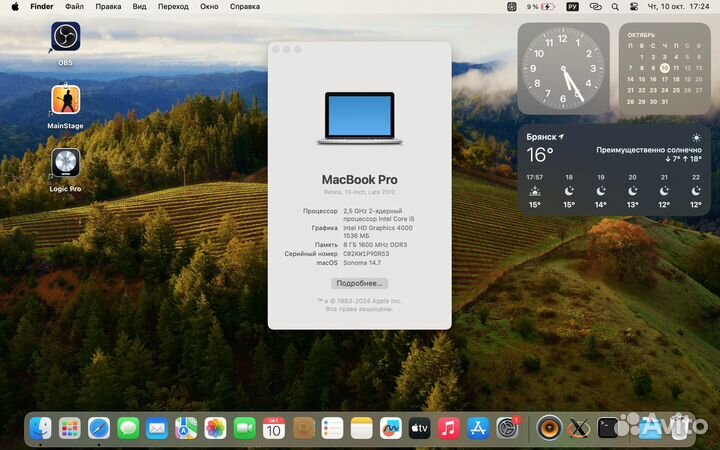Viewport: 720px width, 450px height.
Task: Open Contacts in the Dock
Action: pos(303,429)
